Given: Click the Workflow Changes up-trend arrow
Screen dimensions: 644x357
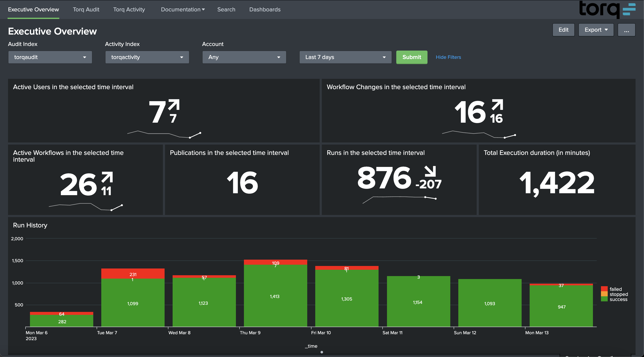Looking at the screenshot, I should [x=497, y=104].
